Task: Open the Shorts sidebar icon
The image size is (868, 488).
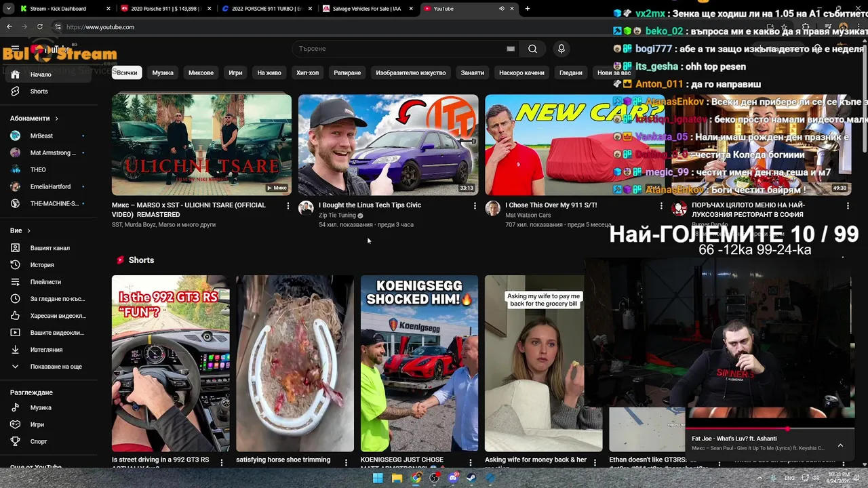Action: point(15,91)
